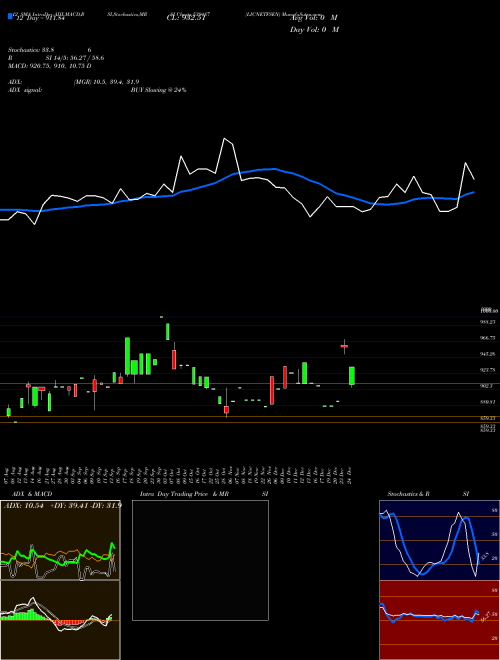Click the 'Intra Day Trading Price & MR' title

click(x=184, y=494)
